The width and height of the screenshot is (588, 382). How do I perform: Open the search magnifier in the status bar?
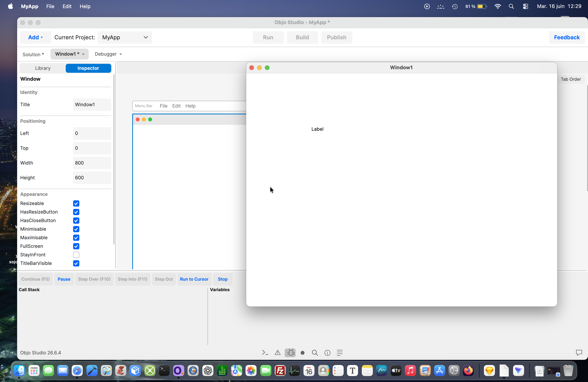point(315,353)
